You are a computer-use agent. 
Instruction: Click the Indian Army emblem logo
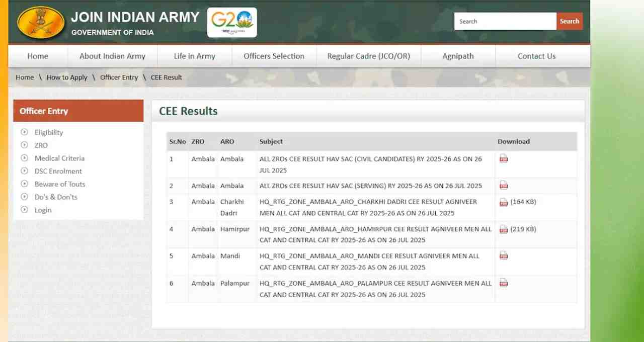[x=41, y=23]
